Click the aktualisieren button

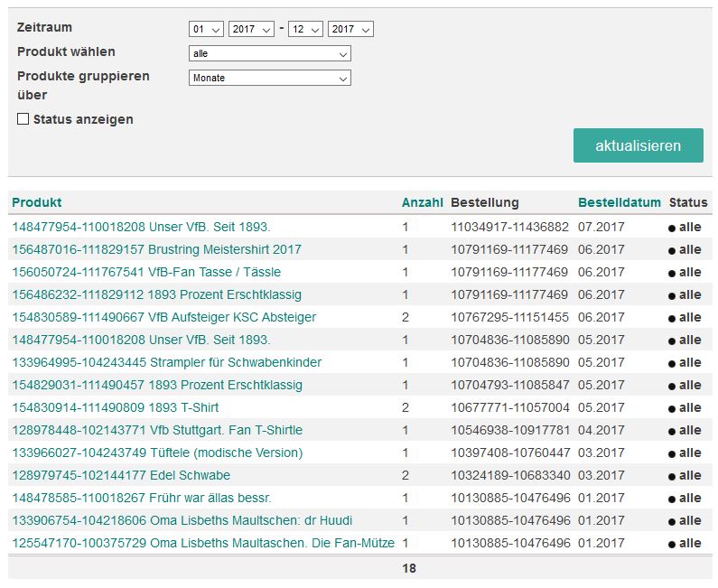tap(638, 145)
